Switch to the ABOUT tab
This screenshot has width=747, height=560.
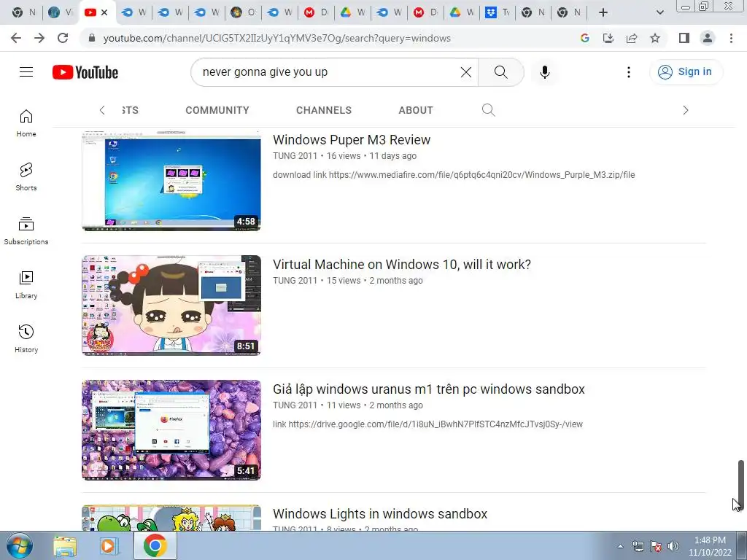[x=416, y=110]
